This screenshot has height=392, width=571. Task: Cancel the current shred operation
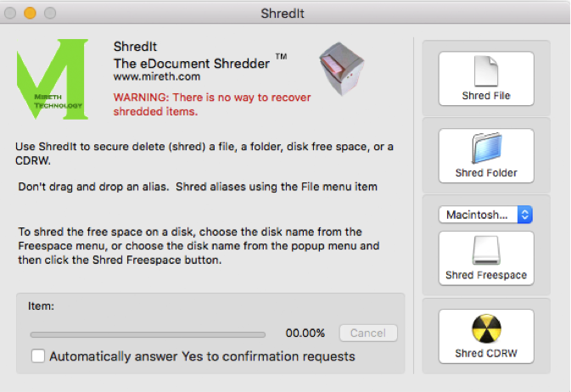point(367,333)
